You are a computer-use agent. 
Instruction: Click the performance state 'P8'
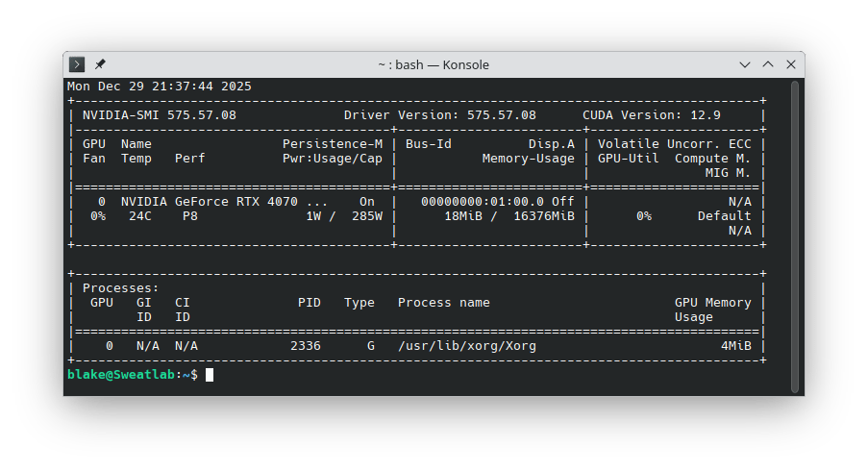pos(190,216)
